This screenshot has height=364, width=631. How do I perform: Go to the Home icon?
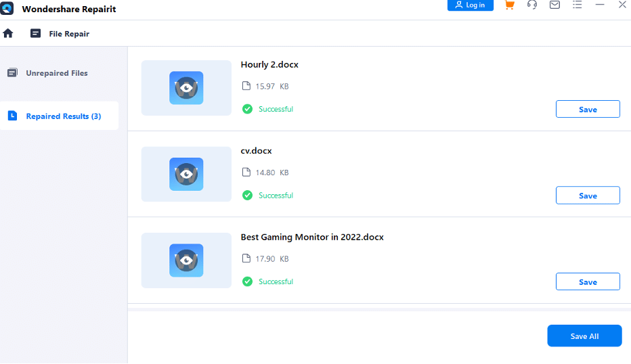click(8, 33)
